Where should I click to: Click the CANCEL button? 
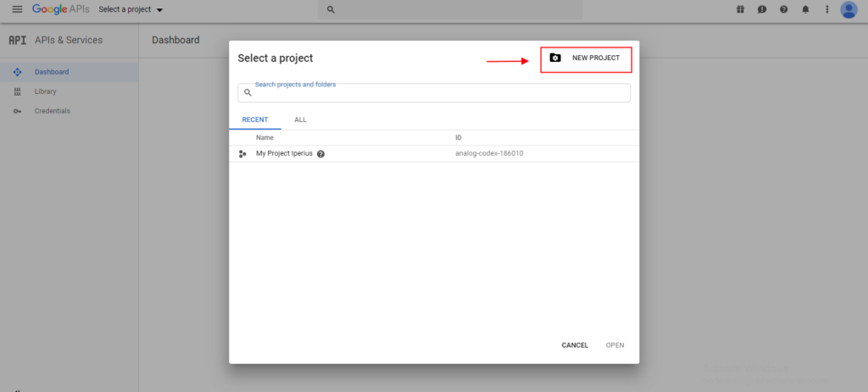[x=575, y=345]
